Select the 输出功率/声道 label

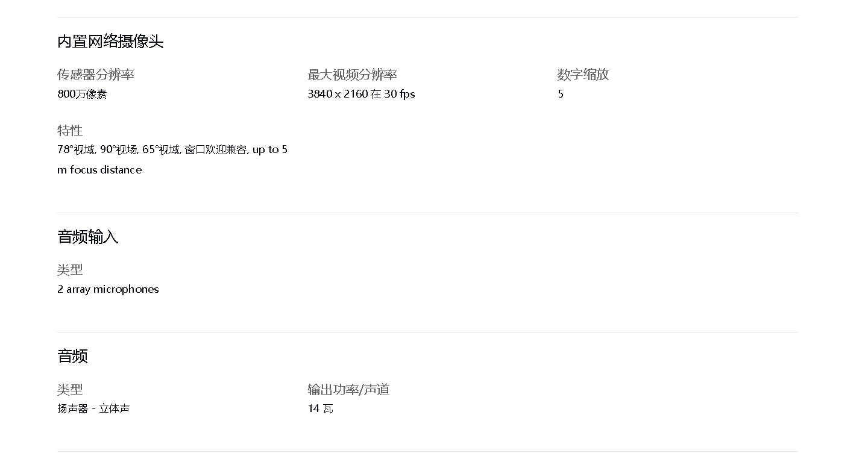pyautogui.click(x=348, y=389)
